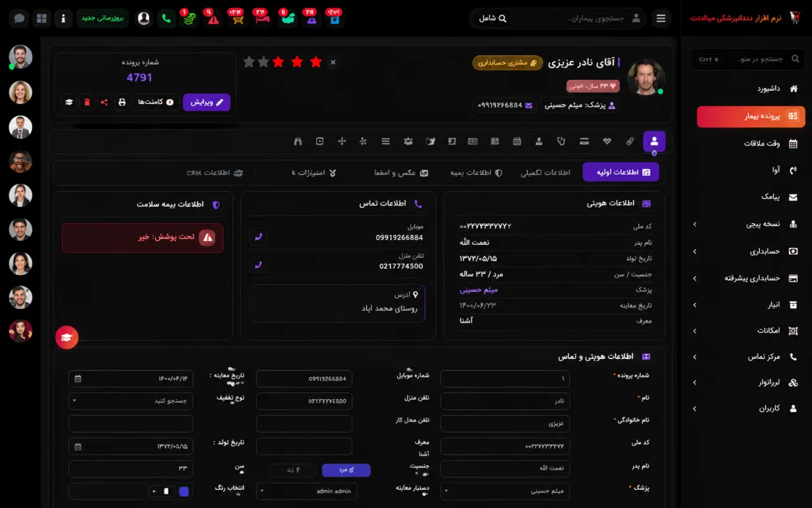812x508 pixels.
Task: Click the hamburger menu icon
Action: tap(661, 18)
